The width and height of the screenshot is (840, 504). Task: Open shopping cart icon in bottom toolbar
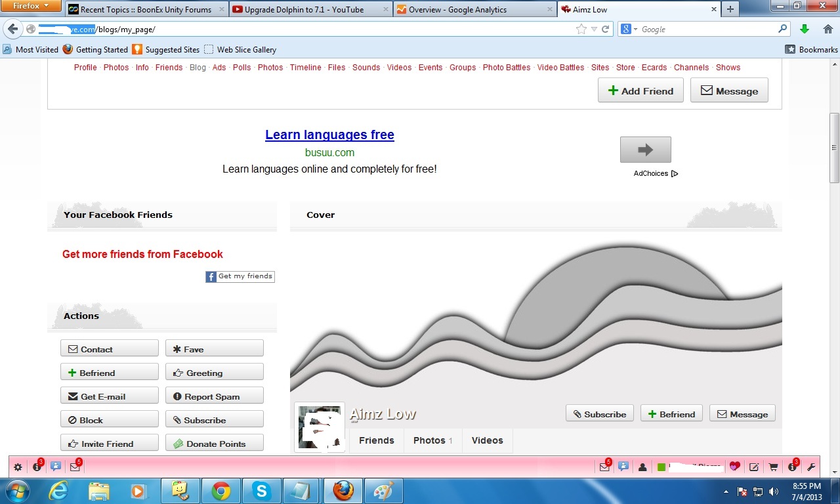(x=773, y=467)
